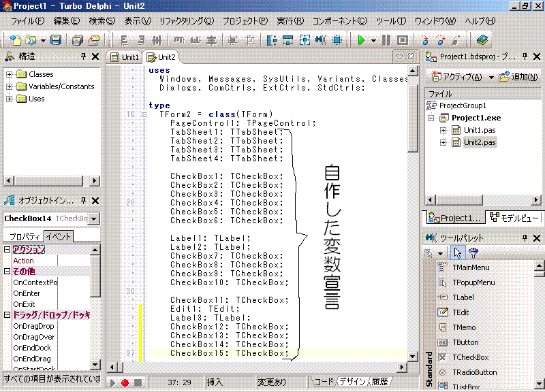Image resolution: width=545 pixels, height=392 pixels.
Task: Click the Open file folder icon
Action: [x=31, y=40]
